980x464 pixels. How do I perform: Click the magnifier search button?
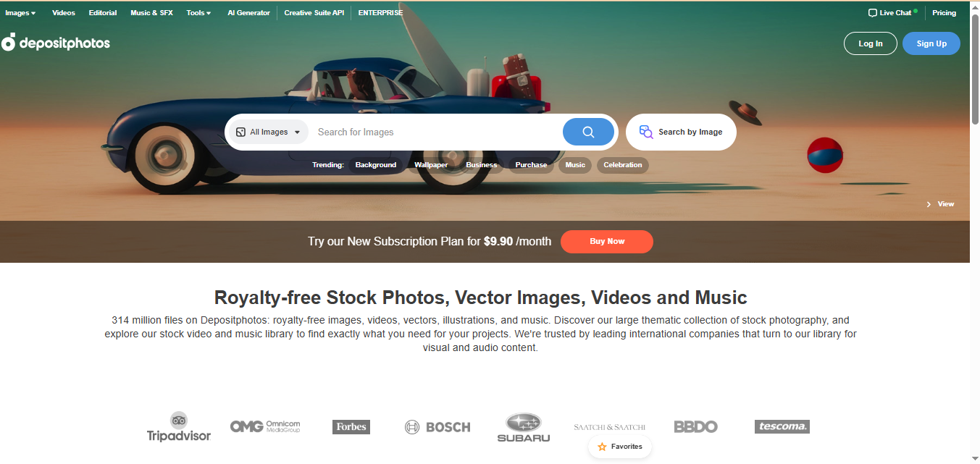pos(588,132)
